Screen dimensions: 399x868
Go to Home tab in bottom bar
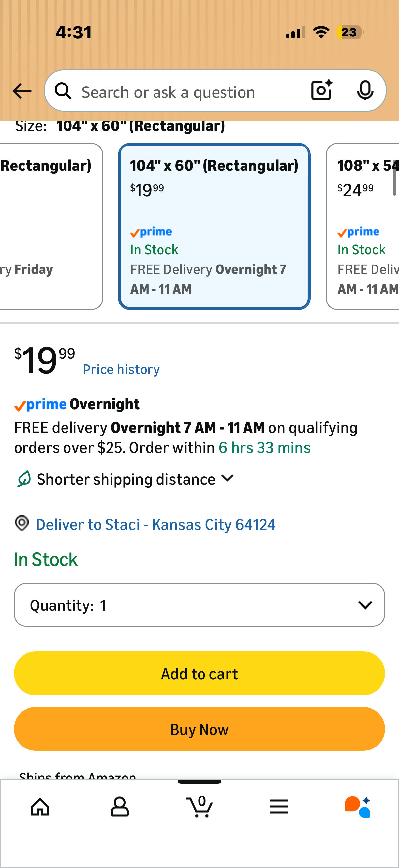coord(40,807)
